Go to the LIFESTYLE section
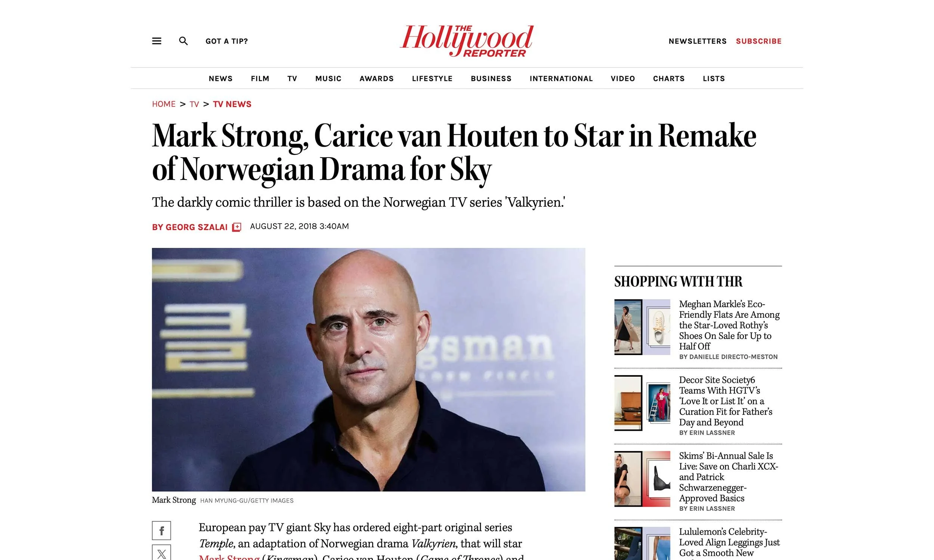 [432, 78]
